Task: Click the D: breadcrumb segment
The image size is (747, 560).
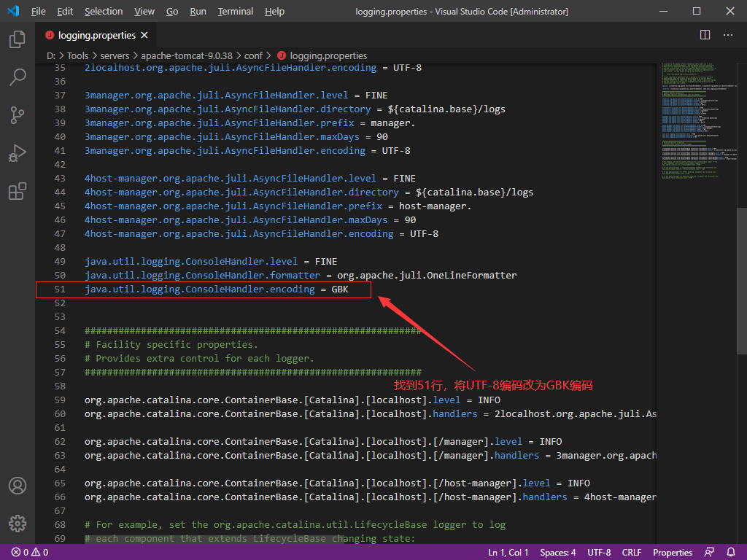Action: coord(51,55)
